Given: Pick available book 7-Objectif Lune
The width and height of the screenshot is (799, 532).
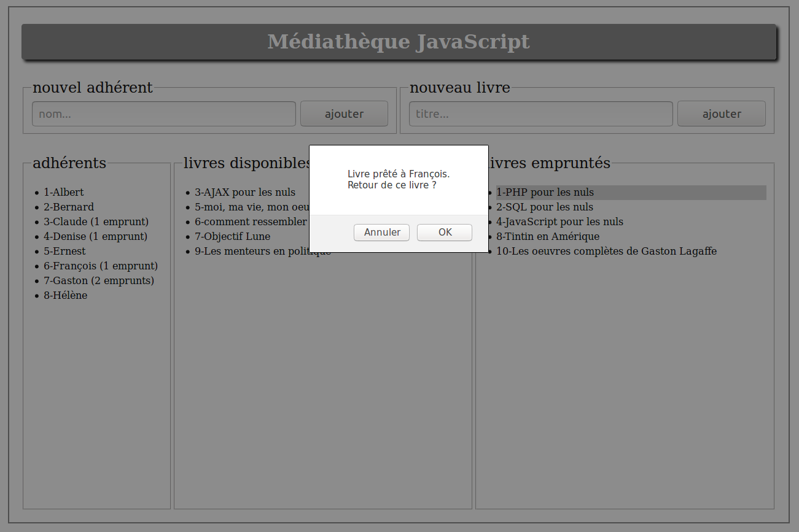Looking at the screenshot, I should pos(232,237).
